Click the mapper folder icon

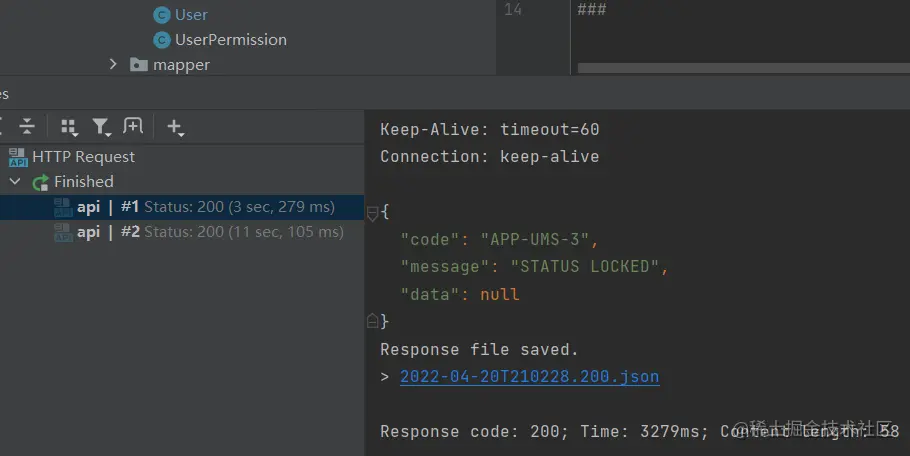139,64
